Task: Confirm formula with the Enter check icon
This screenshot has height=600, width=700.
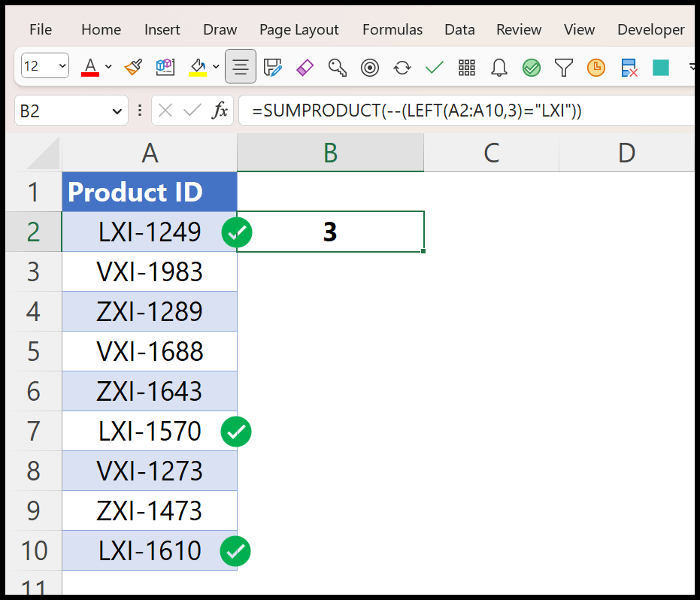Action: pos(192,111)
